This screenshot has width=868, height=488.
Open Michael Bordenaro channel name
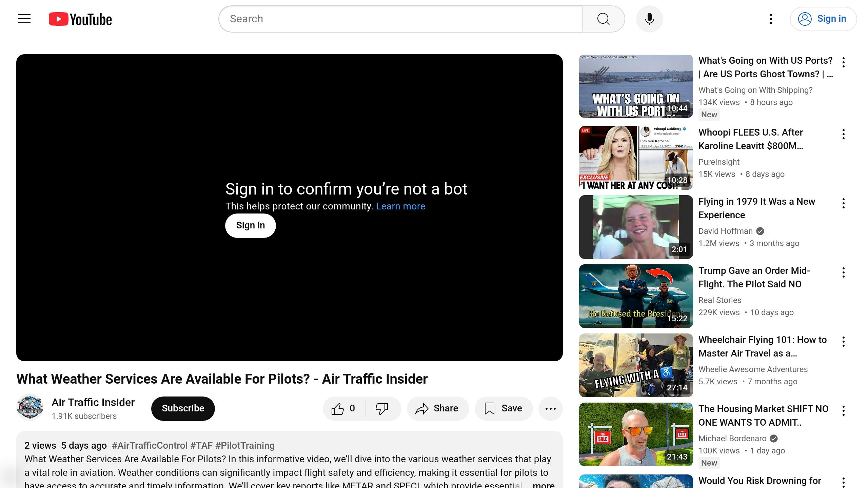[732, 439]
